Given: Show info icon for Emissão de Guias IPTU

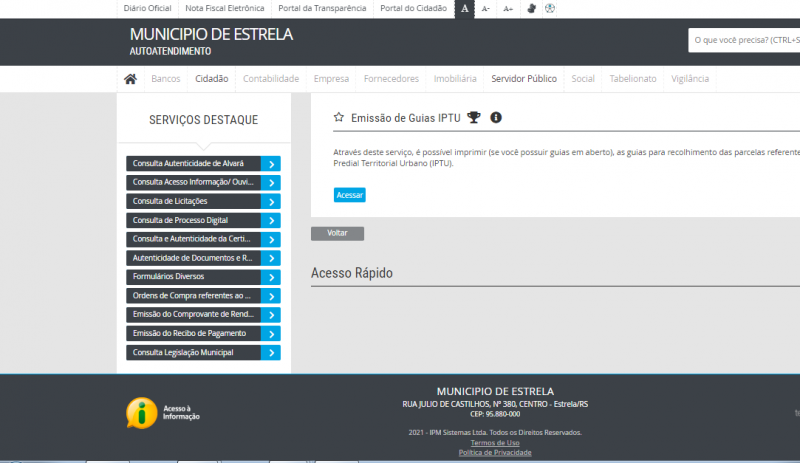Looking at the screenshot, I should 496,117.
